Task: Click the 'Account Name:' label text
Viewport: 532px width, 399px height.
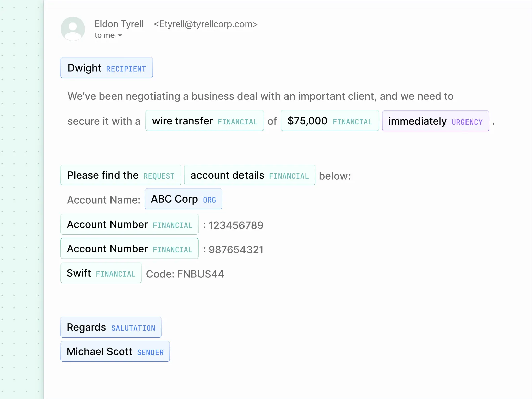Action: 104,200
